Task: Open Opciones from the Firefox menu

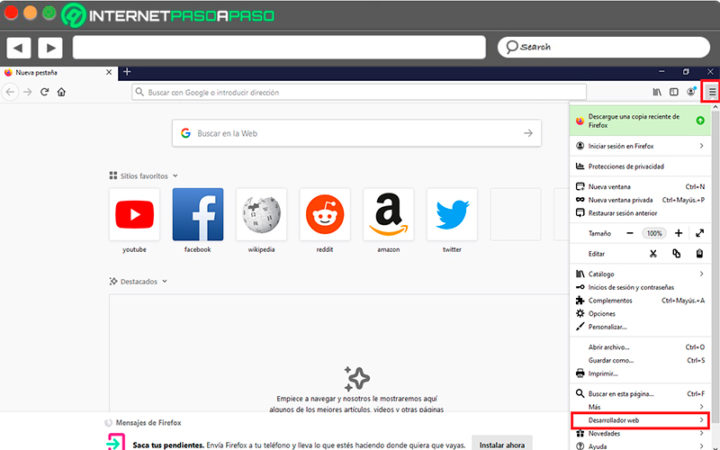Action: [x=602, y=313]
